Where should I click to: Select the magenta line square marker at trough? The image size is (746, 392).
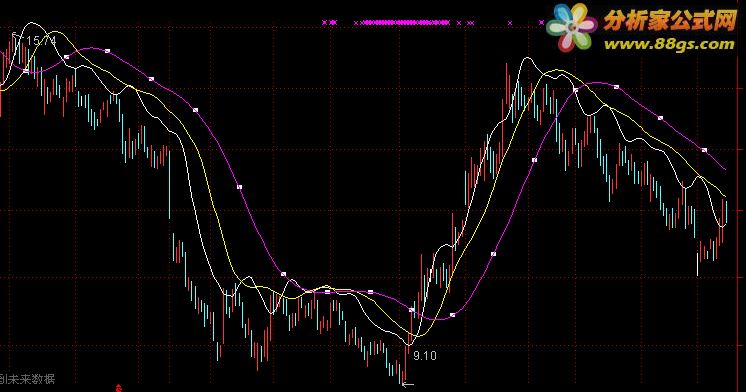(x=452, y=315)
